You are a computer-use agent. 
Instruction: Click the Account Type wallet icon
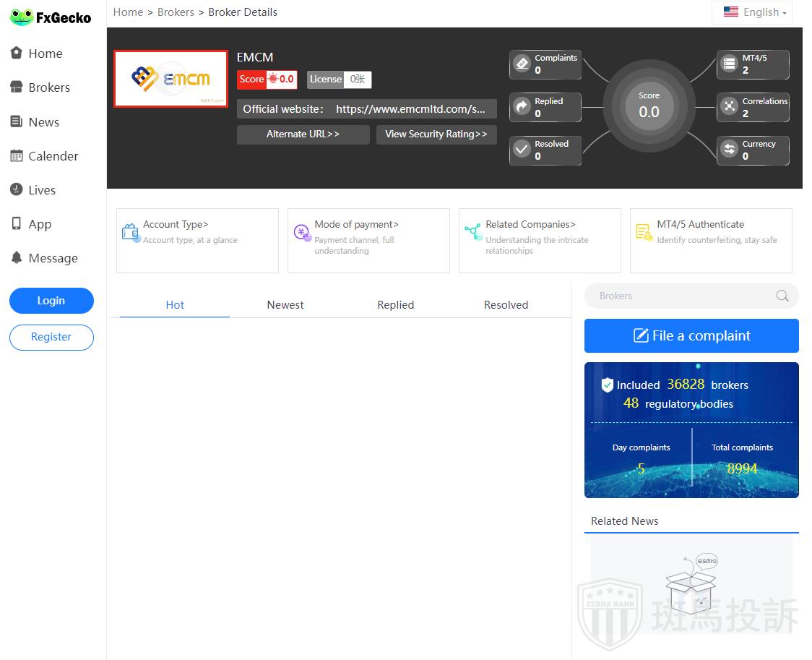point(130,232)
